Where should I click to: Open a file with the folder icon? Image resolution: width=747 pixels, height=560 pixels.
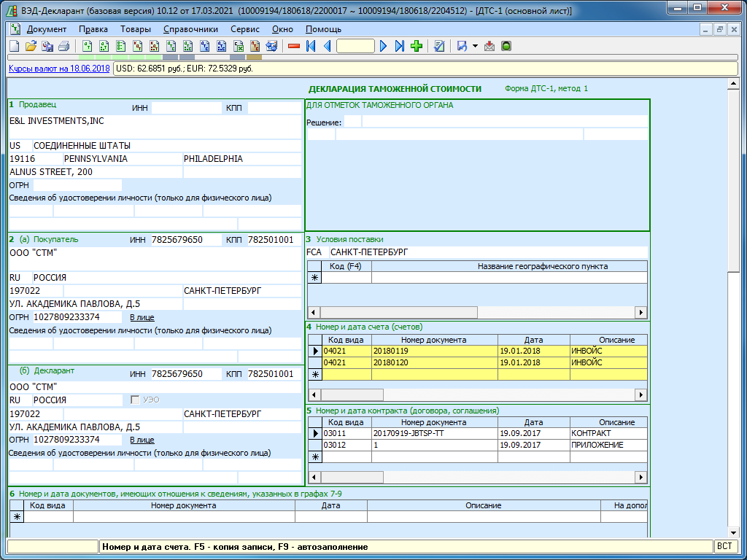click(31, 46)
